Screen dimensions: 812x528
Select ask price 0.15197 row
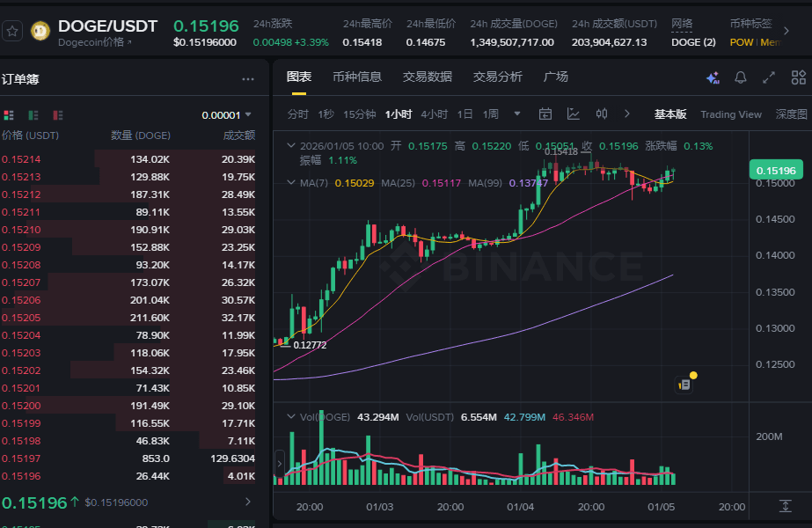pos(128,458)
